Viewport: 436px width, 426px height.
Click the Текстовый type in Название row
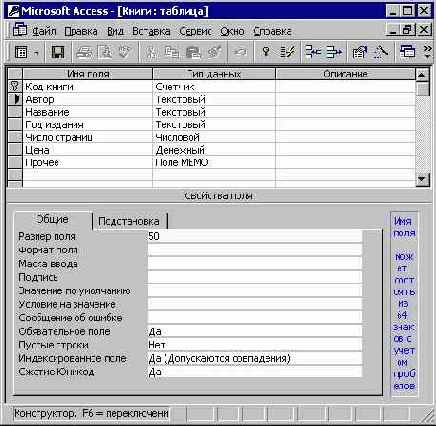(x=214, y=112)
